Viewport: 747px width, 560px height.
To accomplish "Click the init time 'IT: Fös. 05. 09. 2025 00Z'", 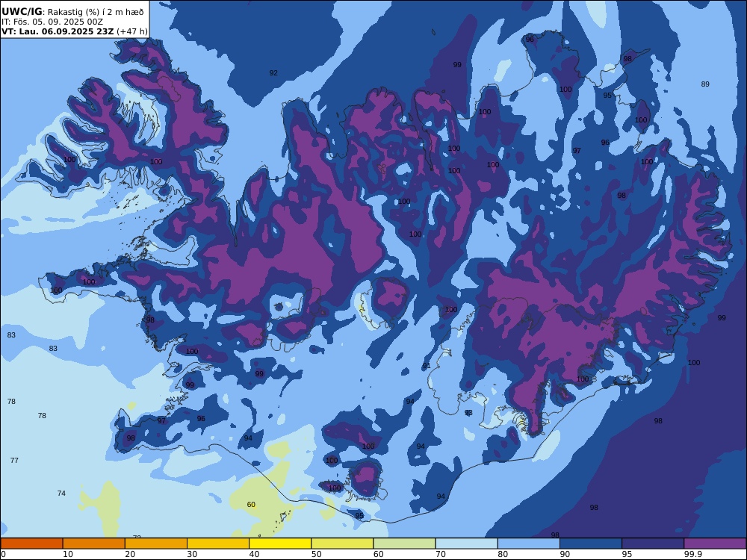I will point(52,22).
